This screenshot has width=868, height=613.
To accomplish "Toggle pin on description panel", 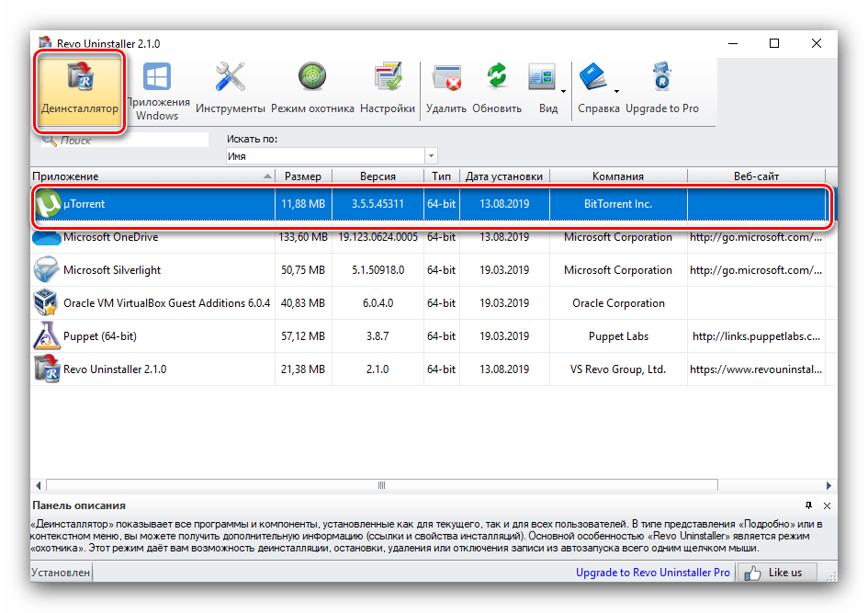I will [808, 505].
